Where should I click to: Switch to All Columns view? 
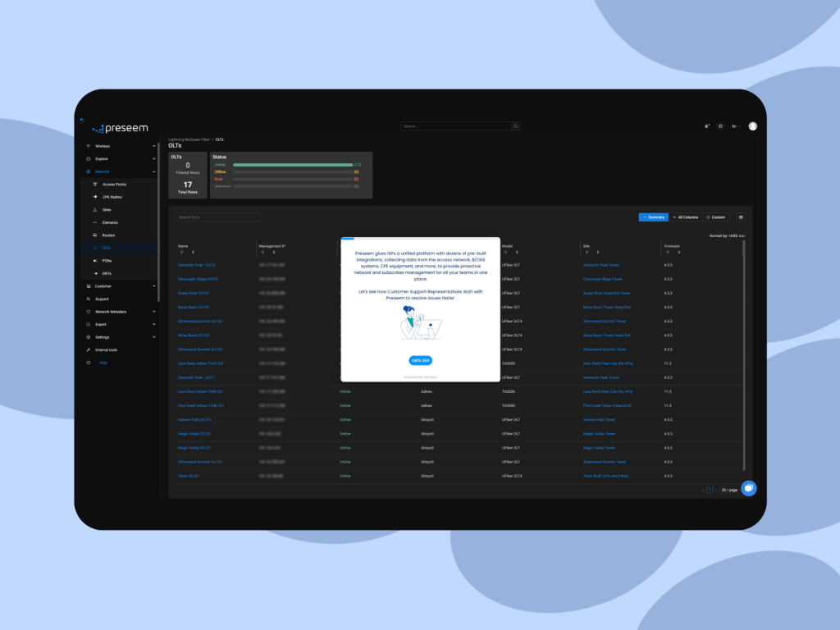coord(685,217)
